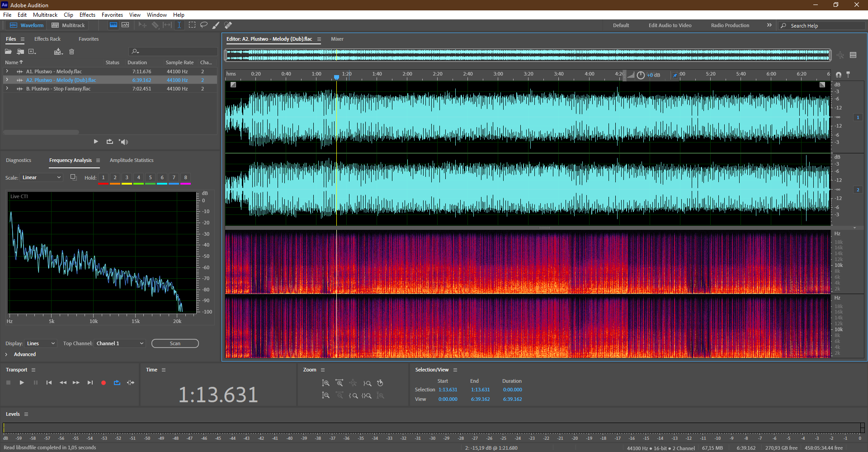Switch to the Amplitude Statistics tab
The width and height of the screenshot is (868, 452).
132,160
